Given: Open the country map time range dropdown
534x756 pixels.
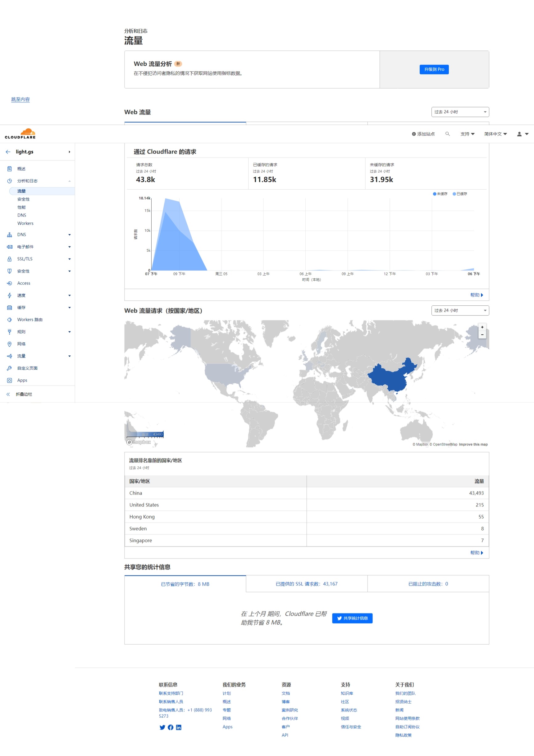Looking at the screenshot, I should (460, 311).
